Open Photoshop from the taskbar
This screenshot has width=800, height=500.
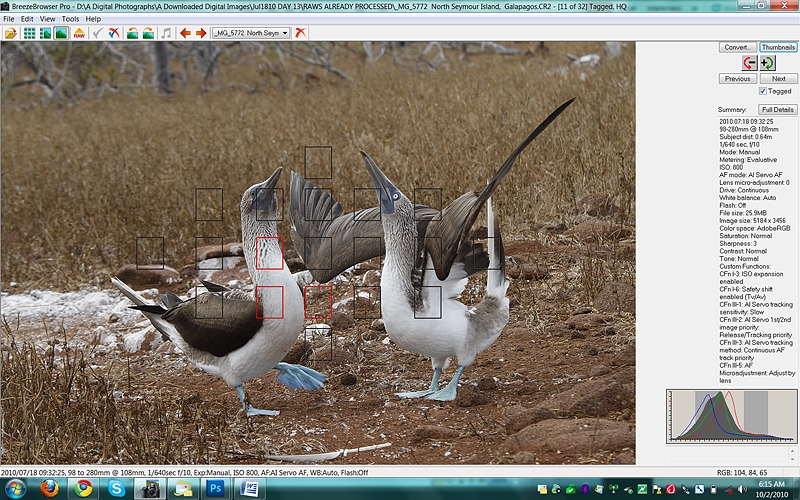click(x=216, y=489)
